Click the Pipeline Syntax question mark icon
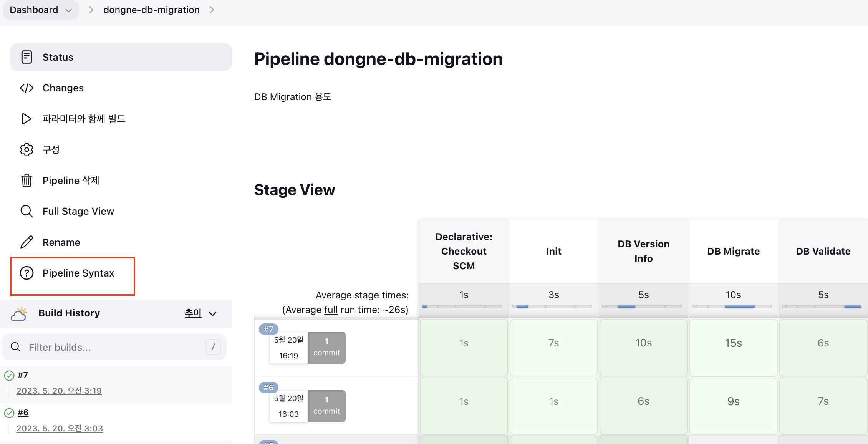Image resolution: width=868 pixels, height=444 pixels. click(27, 273)
